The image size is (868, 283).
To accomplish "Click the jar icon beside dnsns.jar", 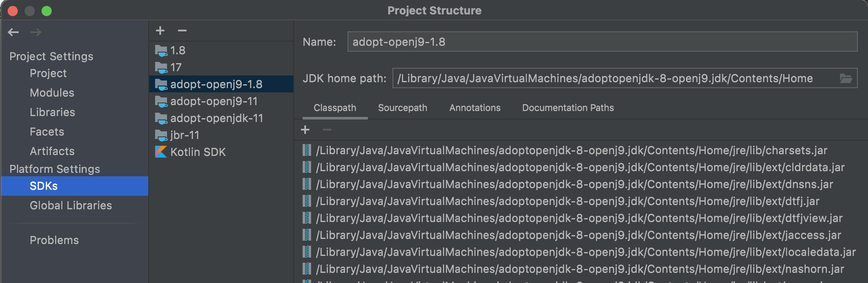I will tap(307, 184).
